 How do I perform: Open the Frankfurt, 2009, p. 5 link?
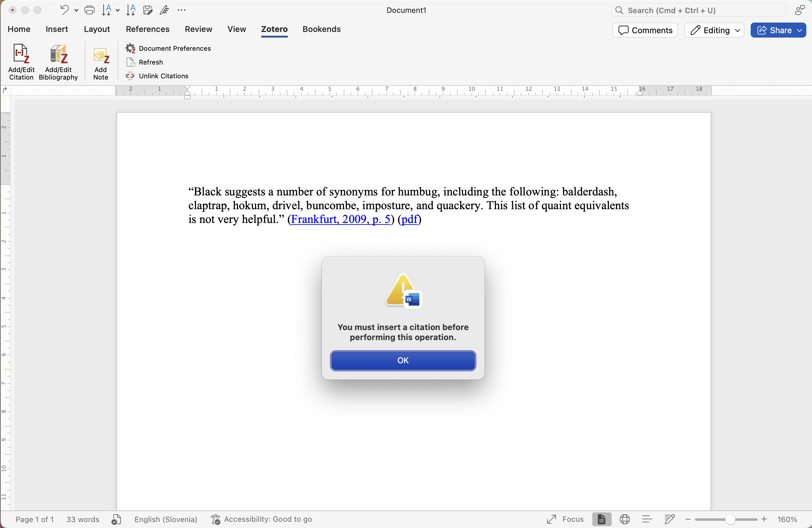tap(340, 219)
